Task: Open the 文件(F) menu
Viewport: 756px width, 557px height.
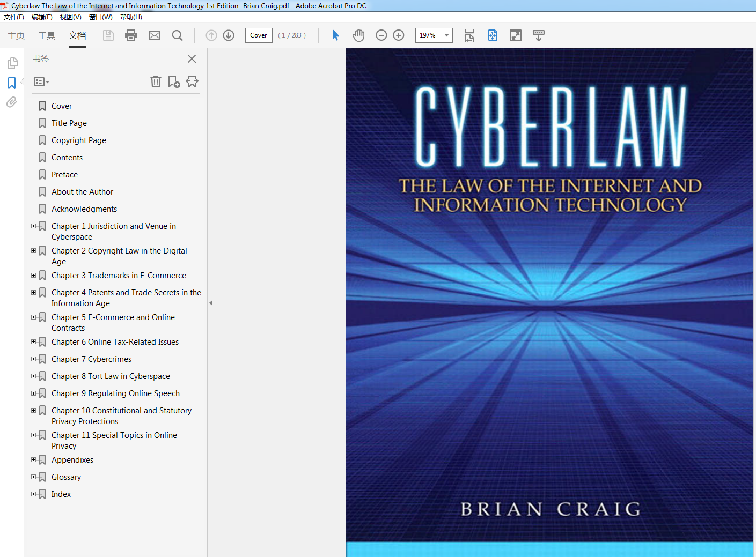Action: pos(14,17)
